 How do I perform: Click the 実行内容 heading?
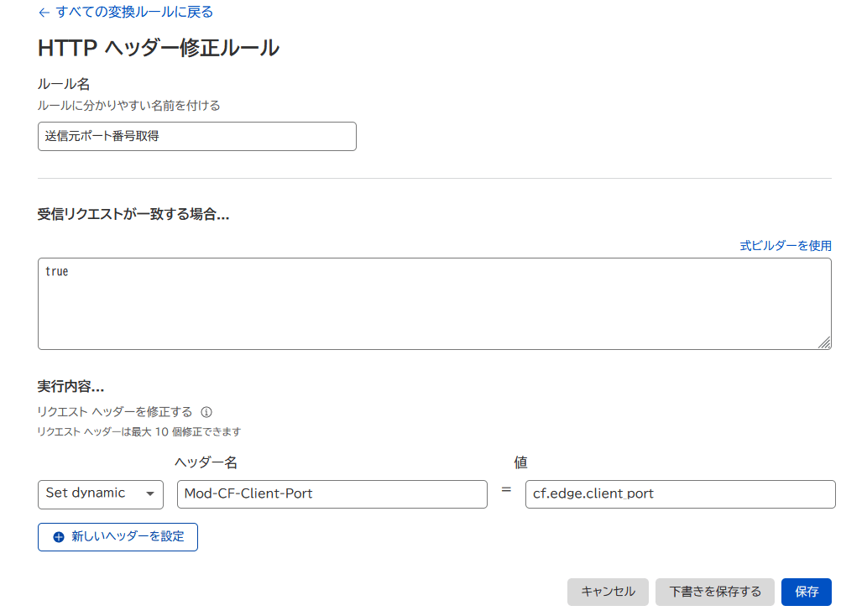(71, 387)
